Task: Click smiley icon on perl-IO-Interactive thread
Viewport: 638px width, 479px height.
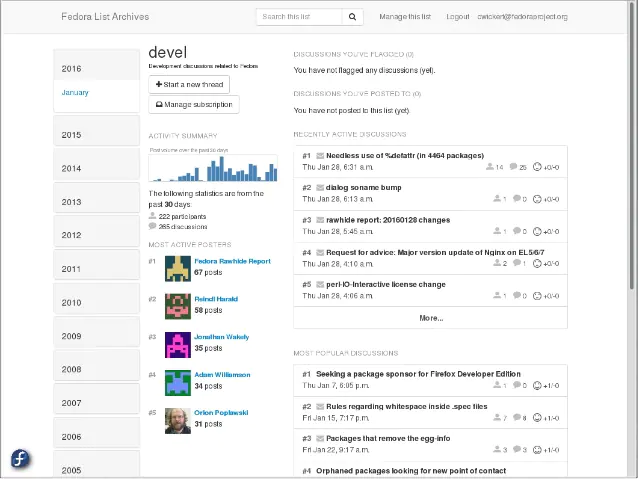Action: coord(537,296)
